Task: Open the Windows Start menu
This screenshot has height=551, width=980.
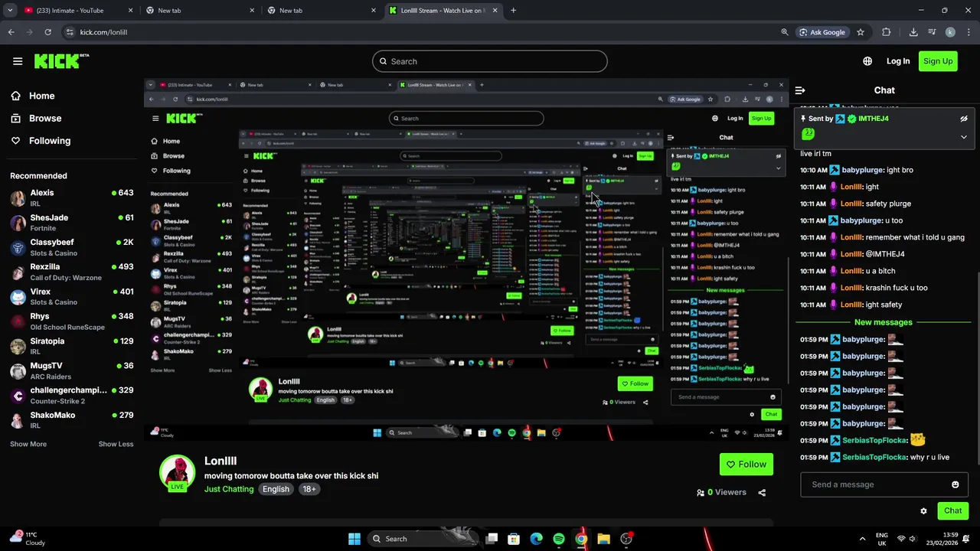Action: tap(354, 539)
